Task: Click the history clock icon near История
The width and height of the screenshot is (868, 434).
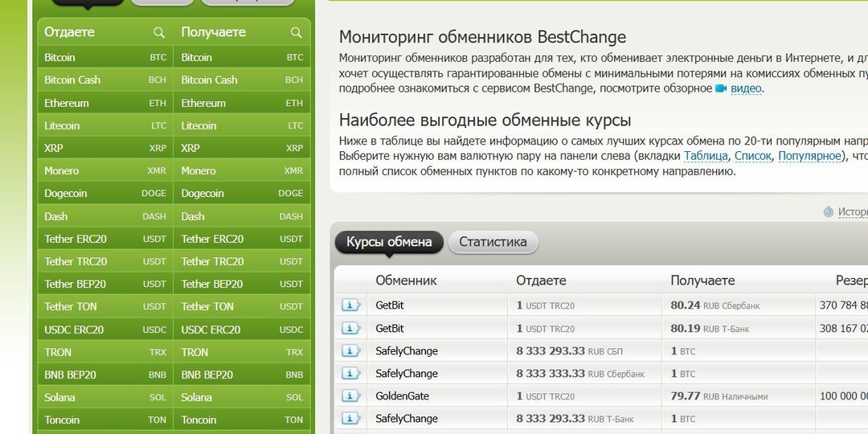Action: coord(828,212)
